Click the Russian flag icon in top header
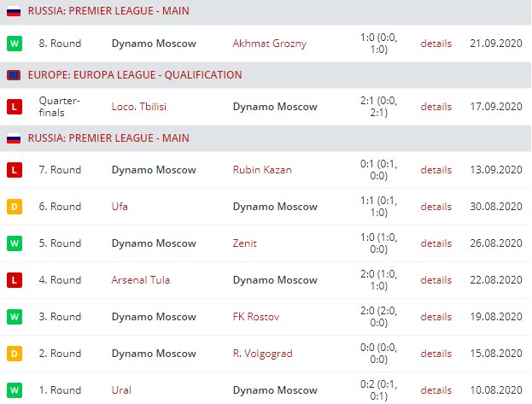This screenshot has height=404, width=532. [x=14, y=11]
